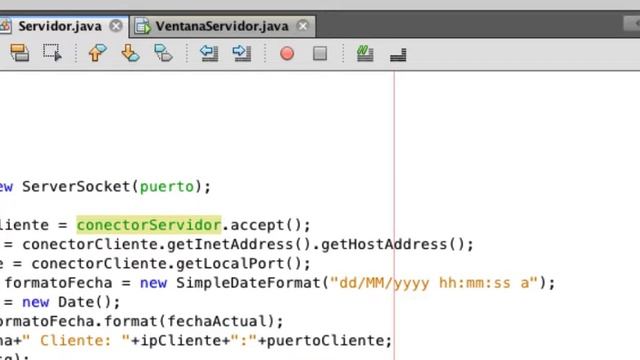The height and width of the screenshot is (360, 640).
Task: Click the Toggle Highlight Search toolbar icon
Action: coord(20,53)
